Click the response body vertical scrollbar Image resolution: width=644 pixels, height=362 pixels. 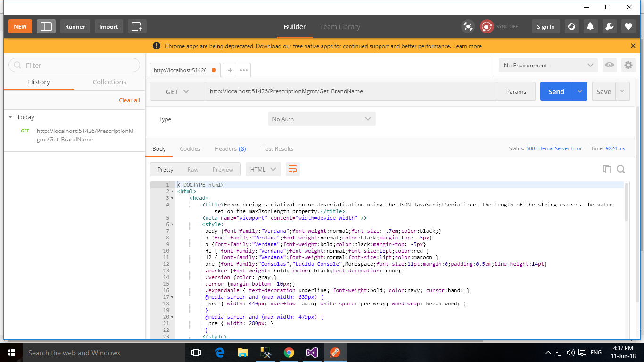point(627,202)
